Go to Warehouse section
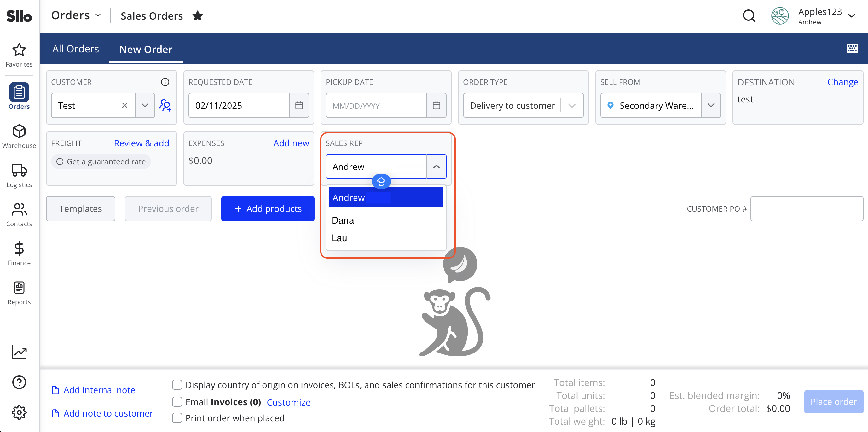The height and width of the screenshot is (432, 868). pos(19,136)
